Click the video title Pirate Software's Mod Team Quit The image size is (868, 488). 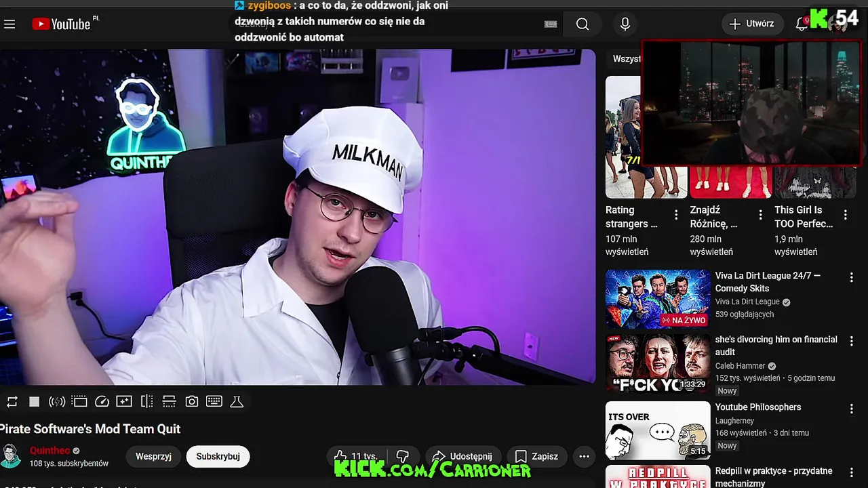90,429
